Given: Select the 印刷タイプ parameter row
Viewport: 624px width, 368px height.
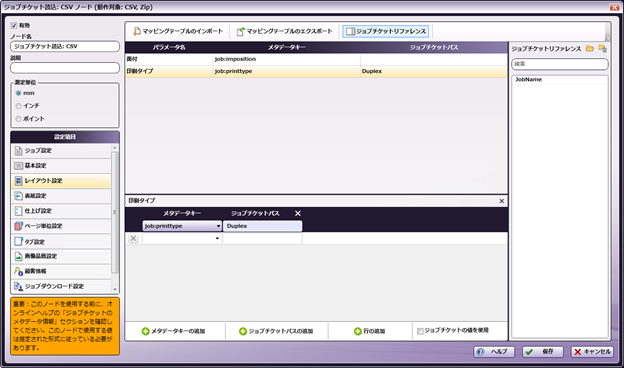Looking at the screenshot, I should tap(316, 71).
